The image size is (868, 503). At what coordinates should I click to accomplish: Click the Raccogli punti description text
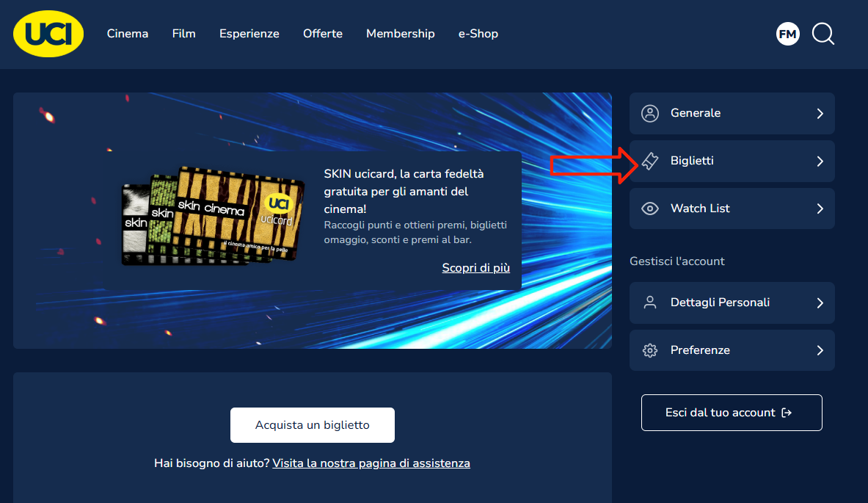(x=415, y=232)
